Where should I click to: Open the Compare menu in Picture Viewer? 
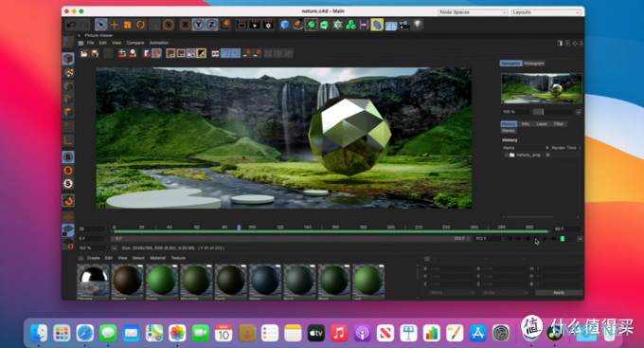point(135,43)
